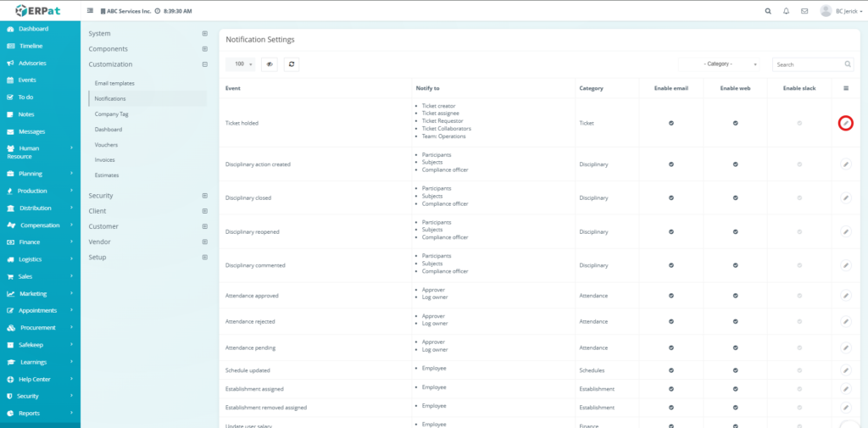Toggle Enable web for Disciplinary closed

pyautogui.click(x=735, y=197)
